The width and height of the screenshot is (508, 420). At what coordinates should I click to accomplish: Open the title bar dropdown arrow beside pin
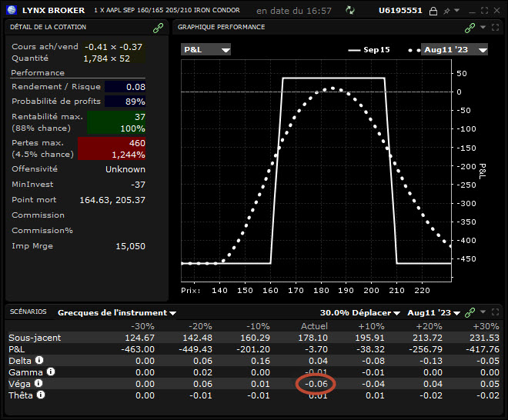456,10
